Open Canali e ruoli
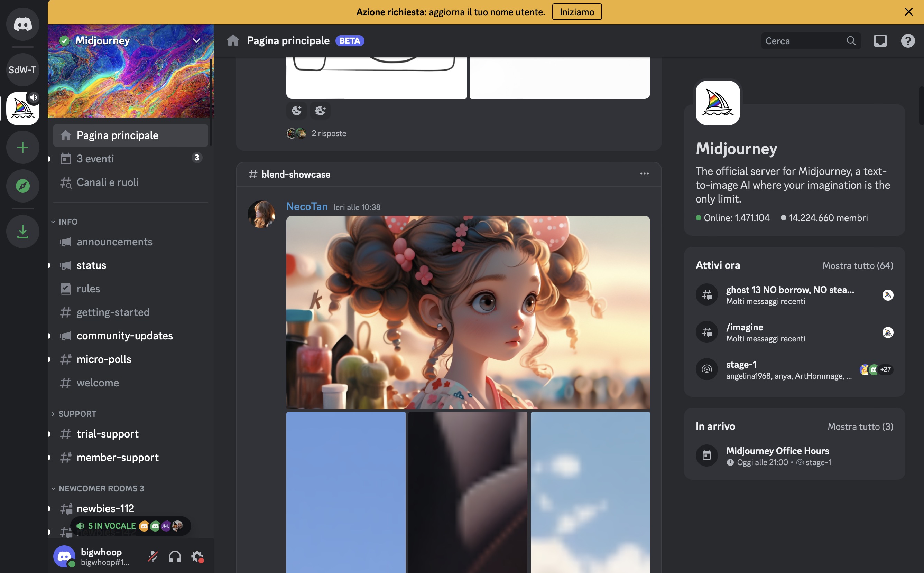This screenshot has width=924, height=573. (130, 182)
